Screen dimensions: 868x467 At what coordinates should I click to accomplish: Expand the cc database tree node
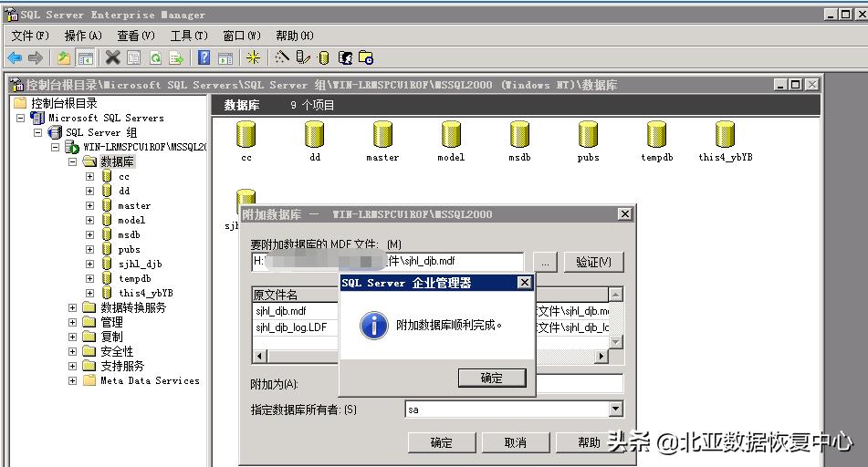pos(89,177)
